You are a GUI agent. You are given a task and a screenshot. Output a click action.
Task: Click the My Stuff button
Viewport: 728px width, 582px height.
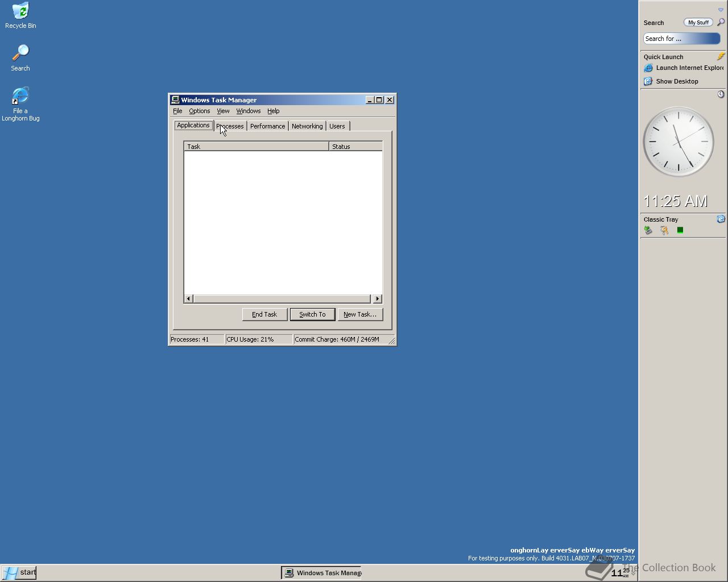coord(698,22)
